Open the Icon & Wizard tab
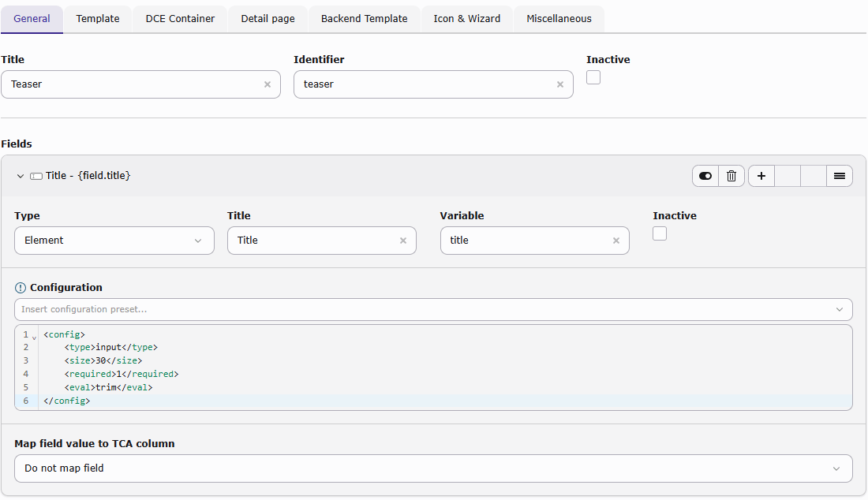Image resolution: width=868 pixels, height=500 pixels. coord(466,18)
